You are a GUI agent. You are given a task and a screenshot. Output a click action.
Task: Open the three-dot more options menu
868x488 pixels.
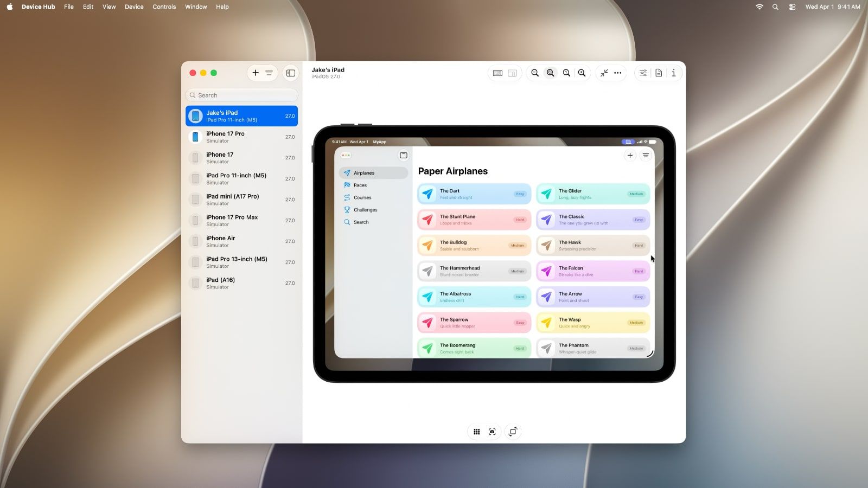pyautogui.click(x=617, y=73)
